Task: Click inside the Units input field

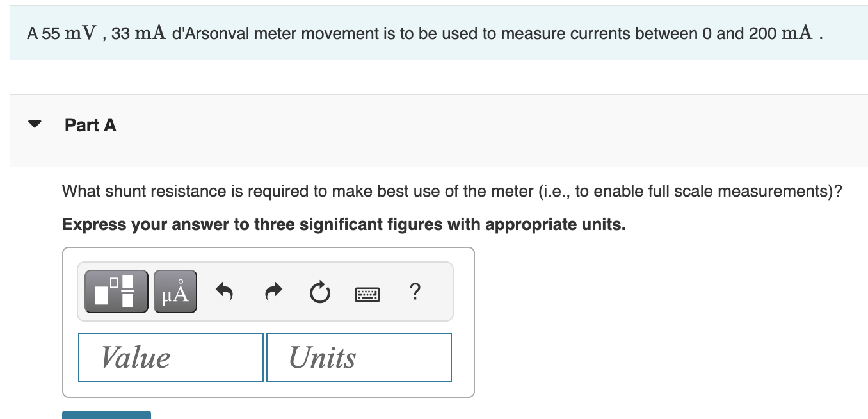Action: click(x=358, y=357)
